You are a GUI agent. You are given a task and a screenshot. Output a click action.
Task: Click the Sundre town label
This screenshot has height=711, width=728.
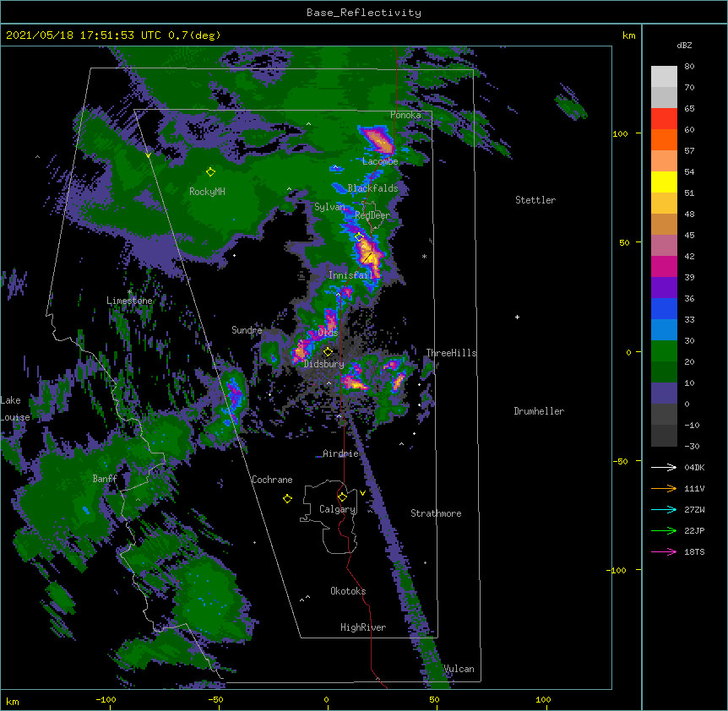(x=247, y=330)
